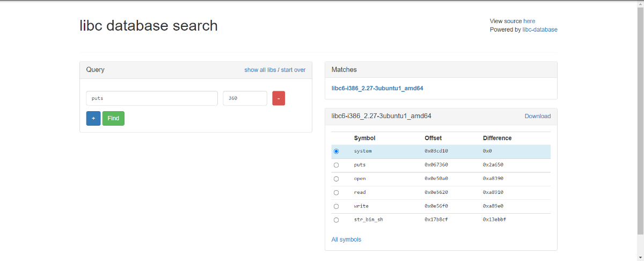Viewport: 644px width, 261px height.
Task: Click the symbol name field containing puts
Action: (152, 98)
